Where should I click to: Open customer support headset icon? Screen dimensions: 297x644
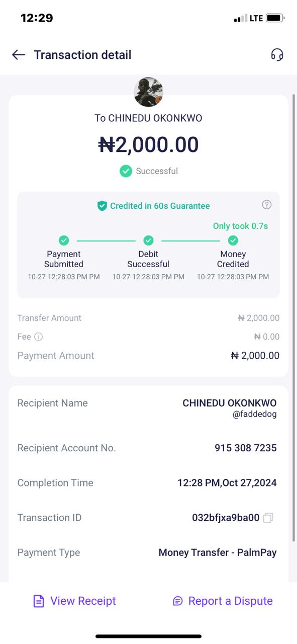(x=277, y=55)
